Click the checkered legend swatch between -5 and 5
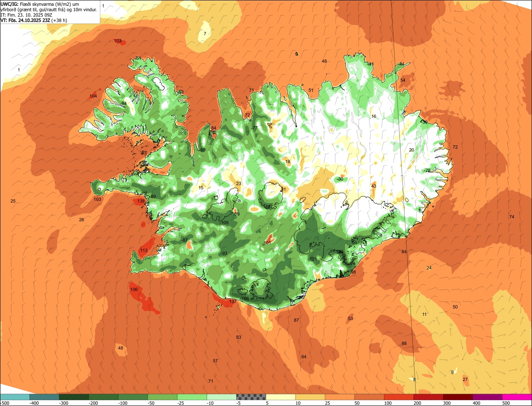 point(251,397)
